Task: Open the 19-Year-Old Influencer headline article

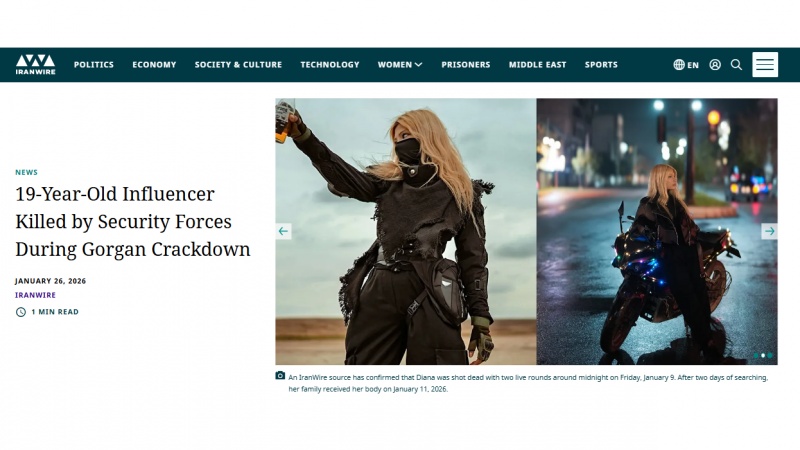Action: click(133, 221)
